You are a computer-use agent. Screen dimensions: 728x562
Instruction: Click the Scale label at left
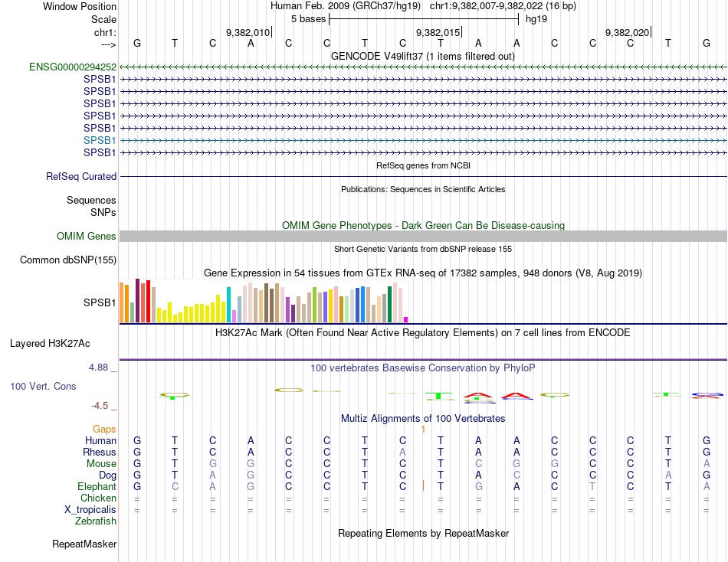click(x=104, y=19)
